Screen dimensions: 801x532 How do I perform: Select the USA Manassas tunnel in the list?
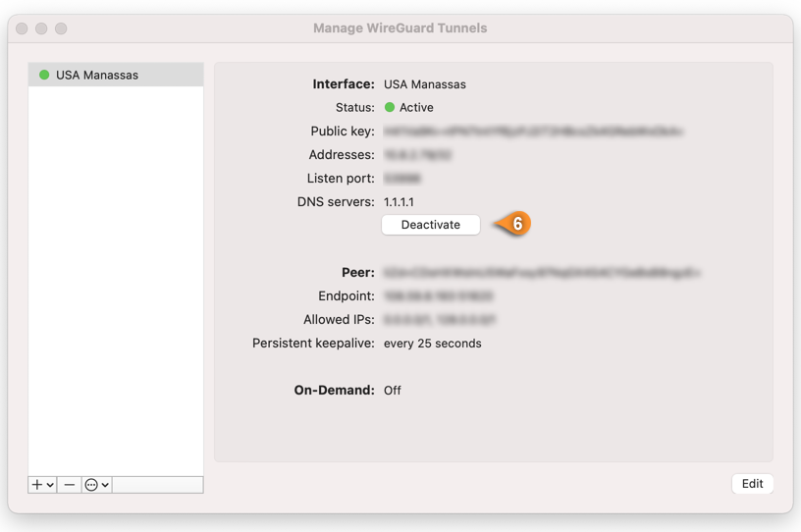[116, 75]
